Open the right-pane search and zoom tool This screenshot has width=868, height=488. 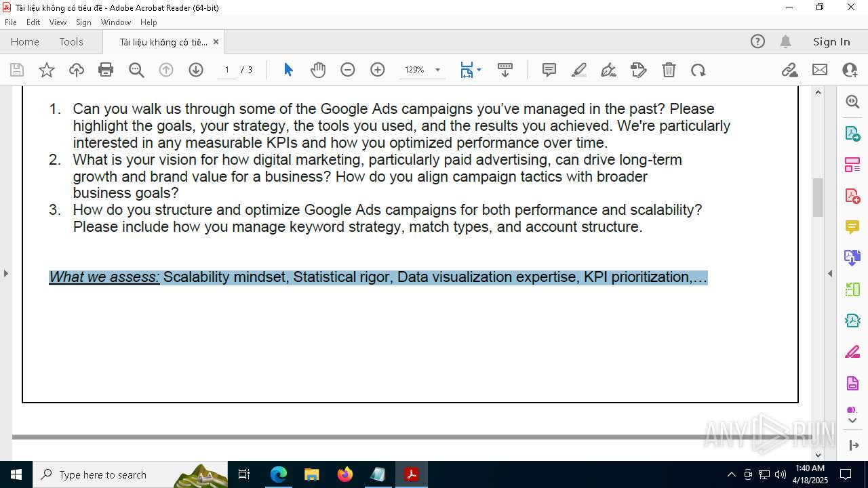852,102
